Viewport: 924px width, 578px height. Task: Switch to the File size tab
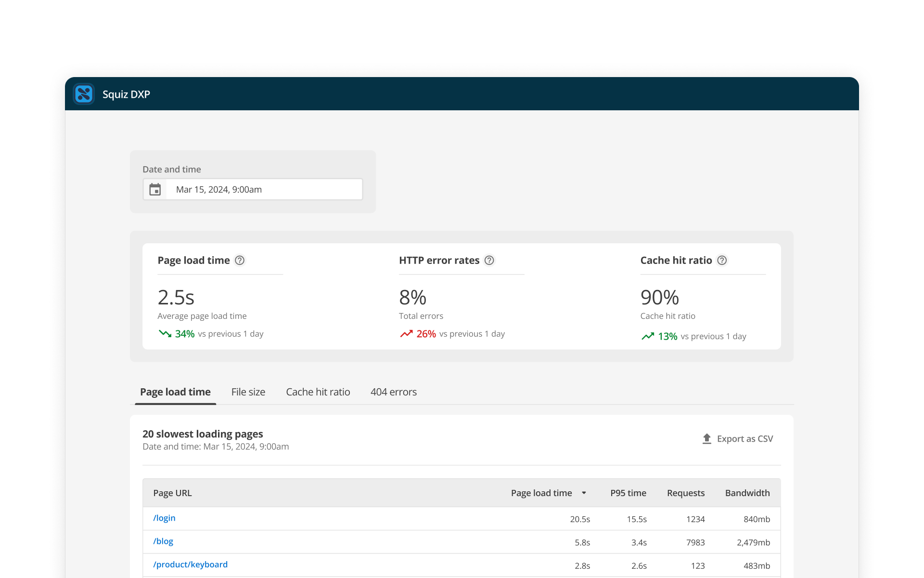pos(248,392)
